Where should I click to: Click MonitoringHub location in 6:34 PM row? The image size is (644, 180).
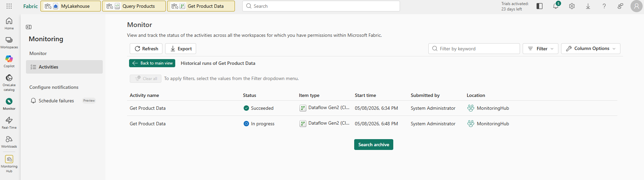pos(493,108)
